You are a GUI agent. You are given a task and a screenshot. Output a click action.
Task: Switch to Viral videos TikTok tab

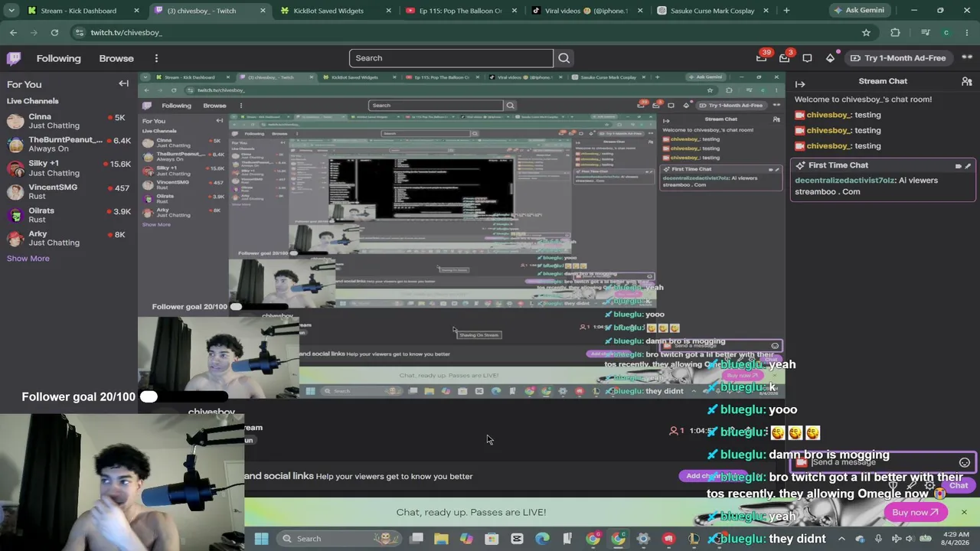click(586, 11)
